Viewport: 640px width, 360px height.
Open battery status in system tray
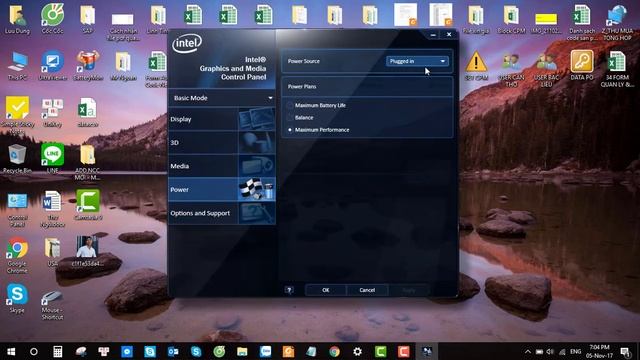click(539, 351)
